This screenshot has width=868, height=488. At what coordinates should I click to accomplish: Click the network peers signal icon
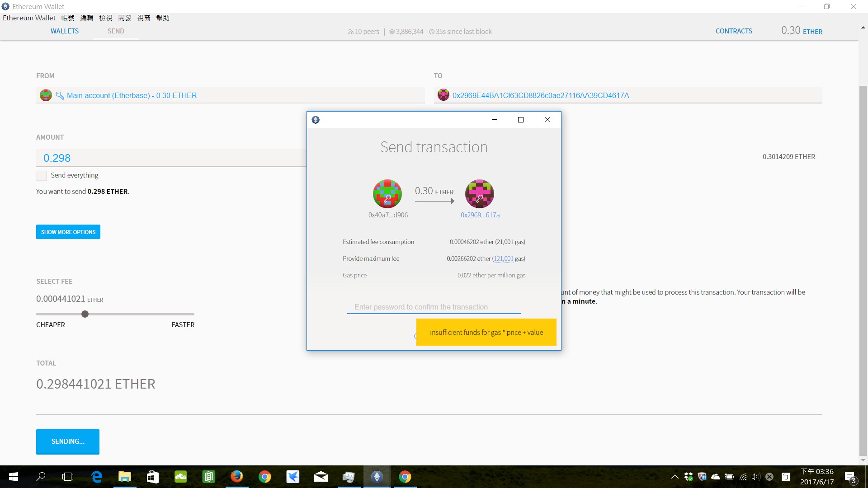(350, 31)
